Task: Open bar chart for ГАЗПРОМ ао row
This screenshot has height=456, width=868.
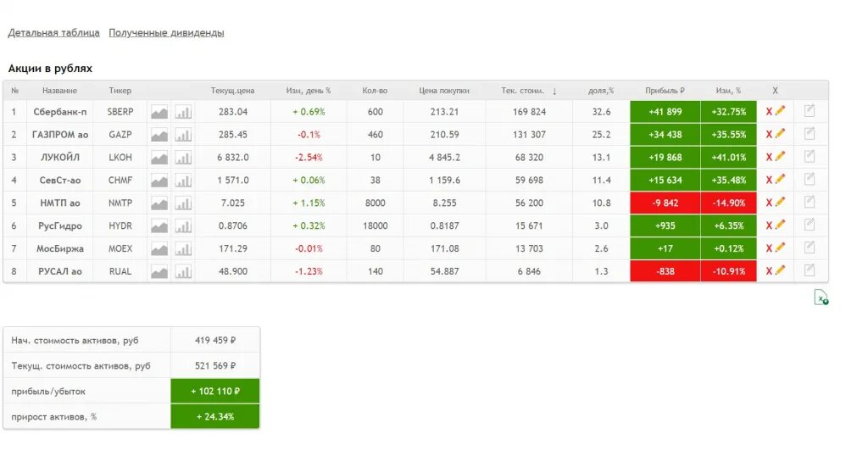Action: [x=183, y=135]
